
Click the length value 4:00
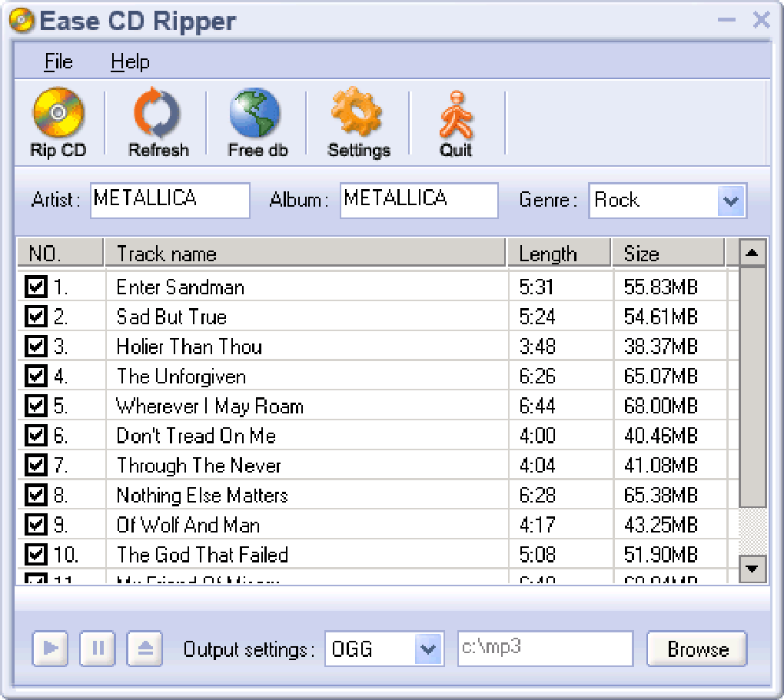pyautogui.click(x=537, y=436)
